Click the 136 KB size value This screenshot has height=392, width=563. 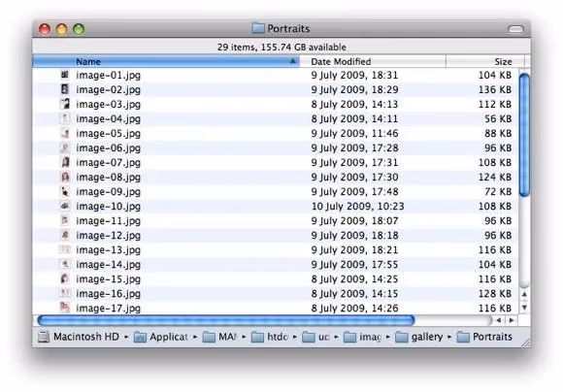tap(495, 89)
